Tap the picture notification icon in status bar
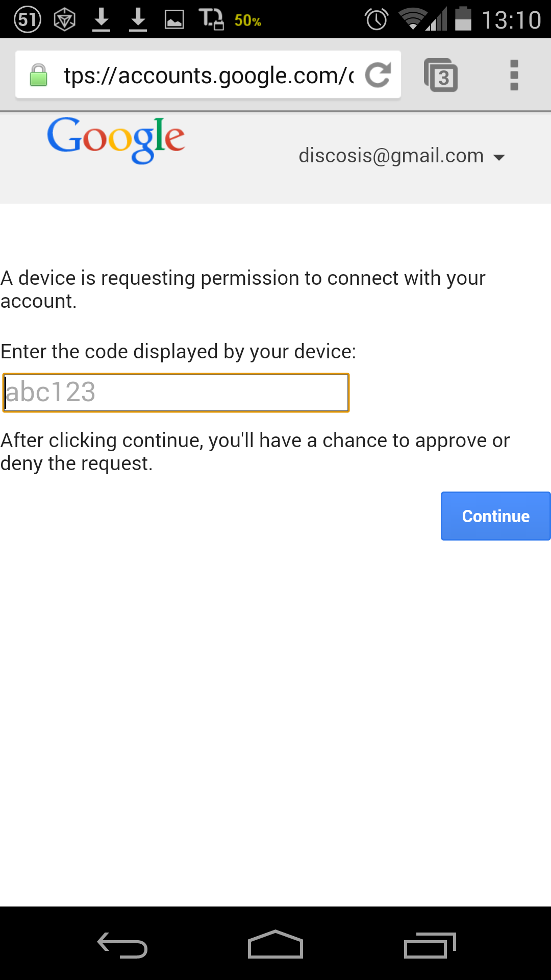Screen dimensions: 551x980 click(174, 20)
